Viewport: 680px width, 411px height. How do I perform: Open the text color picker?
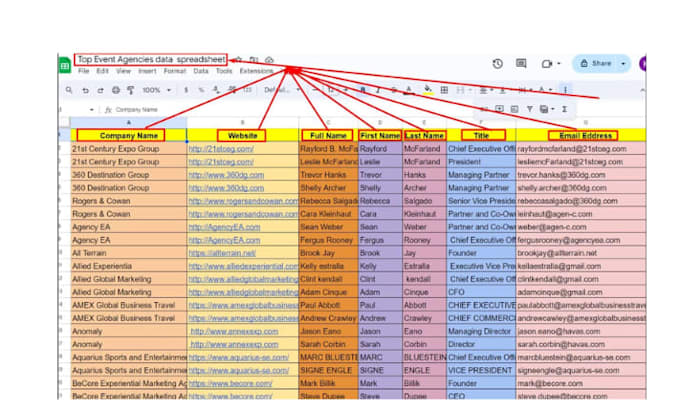[x=409, y=90]
